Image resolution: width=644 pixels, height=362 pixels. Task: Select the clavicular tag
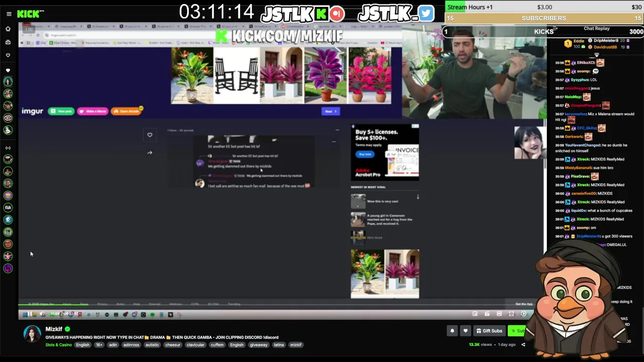(x=195, y=345)
